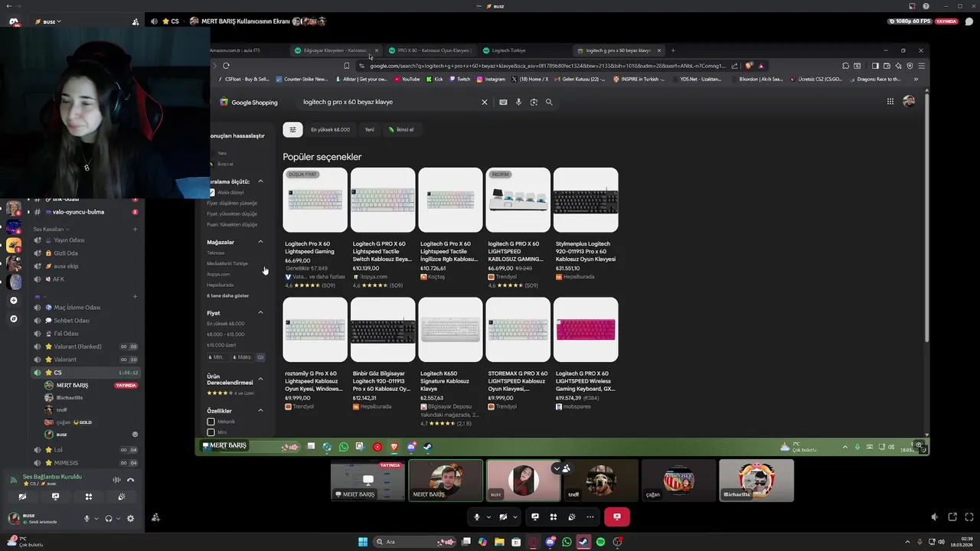The height and width of the screenshot is (551, 980).
Task: Add channel plus next to Ses Kanalları
Action: point(135,229)
